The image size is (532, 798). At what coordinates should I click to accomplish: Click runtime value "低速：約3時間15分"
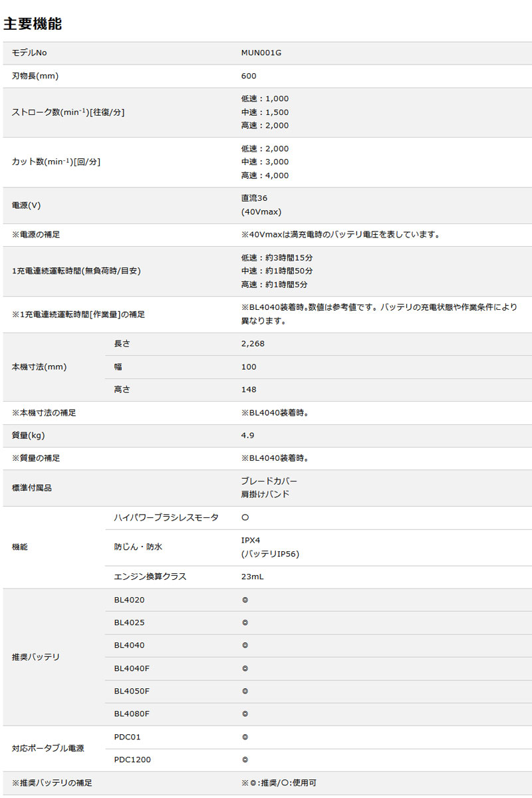click(277, 257)
